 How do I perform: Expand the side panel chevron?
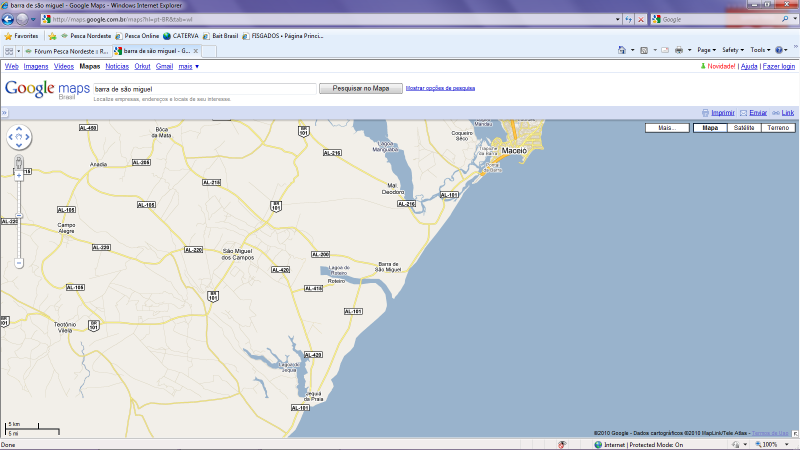[4, 113]
